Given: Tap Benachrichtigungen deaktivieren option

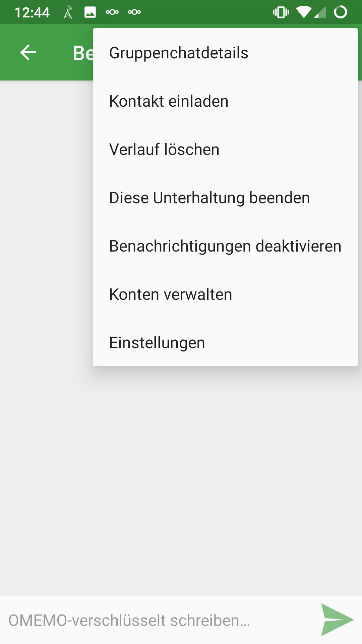Looking at the screenshot, I should (x=225, y=246).
